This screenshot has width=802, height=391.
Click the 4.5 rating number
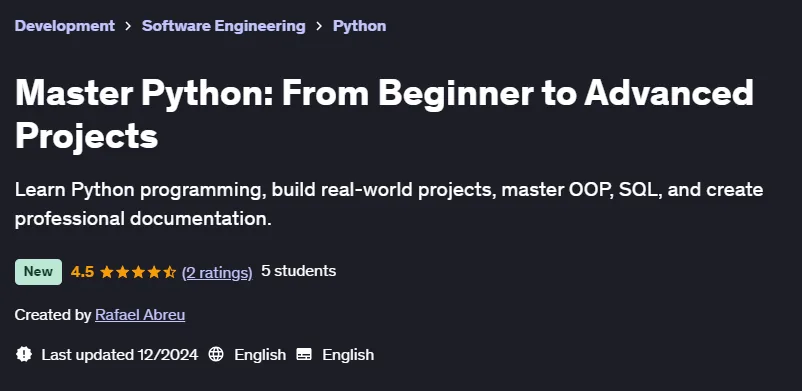(82, 272)
